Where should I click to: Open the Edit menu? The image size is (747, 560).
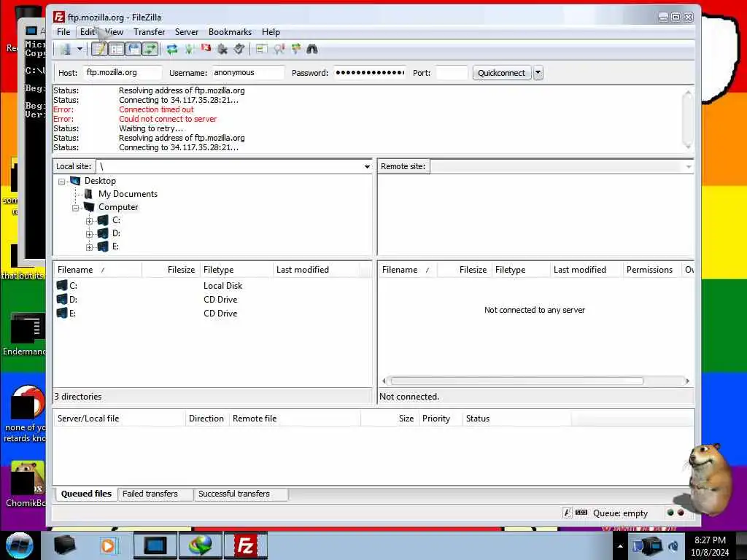[88, 32]
